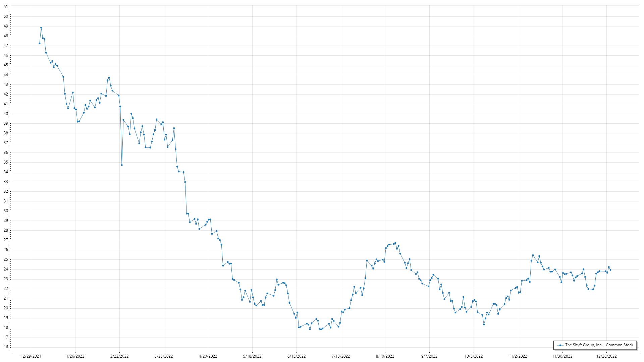This screenshot has height=362, width=644.
Task: Click the last data point at far right
Action: [x=610, y=270]
